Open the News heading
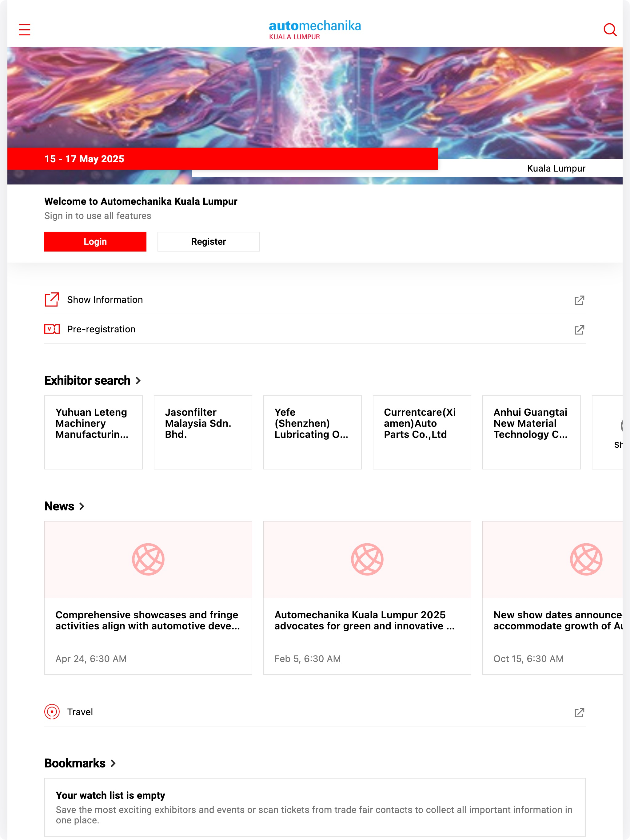This screenshot has height=840, width=630. 59,506
